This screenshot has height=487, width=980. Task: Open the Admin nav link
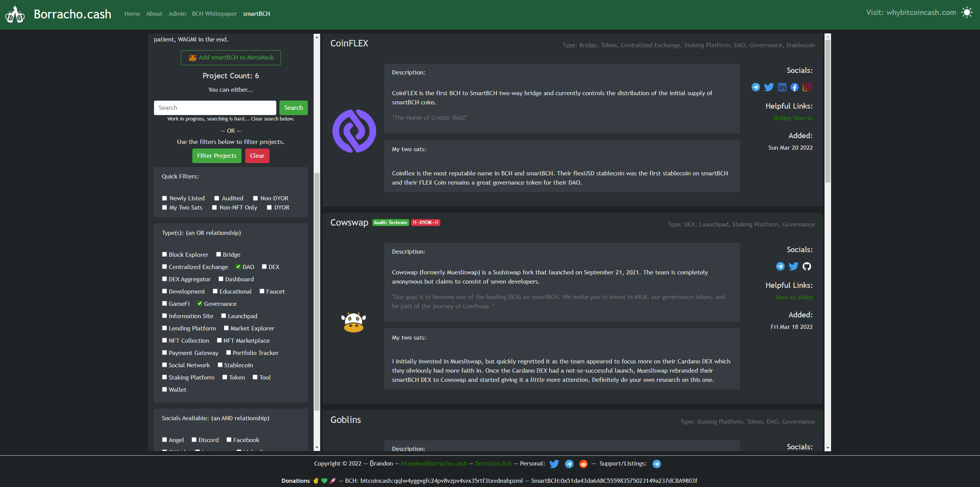(177, 14)
